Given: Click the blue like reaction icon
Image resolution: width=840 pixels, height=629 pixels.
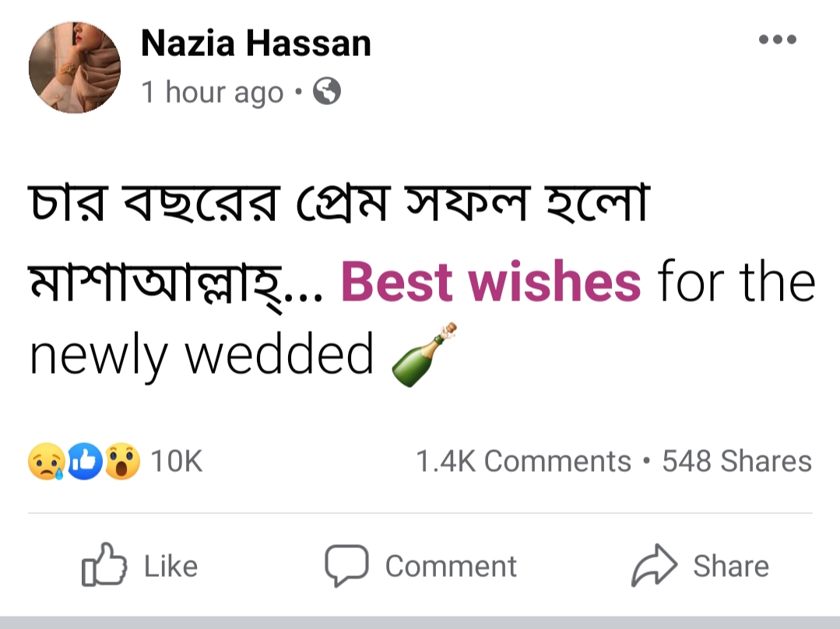Looking at the screenshot, I should (x=84, y=462).
